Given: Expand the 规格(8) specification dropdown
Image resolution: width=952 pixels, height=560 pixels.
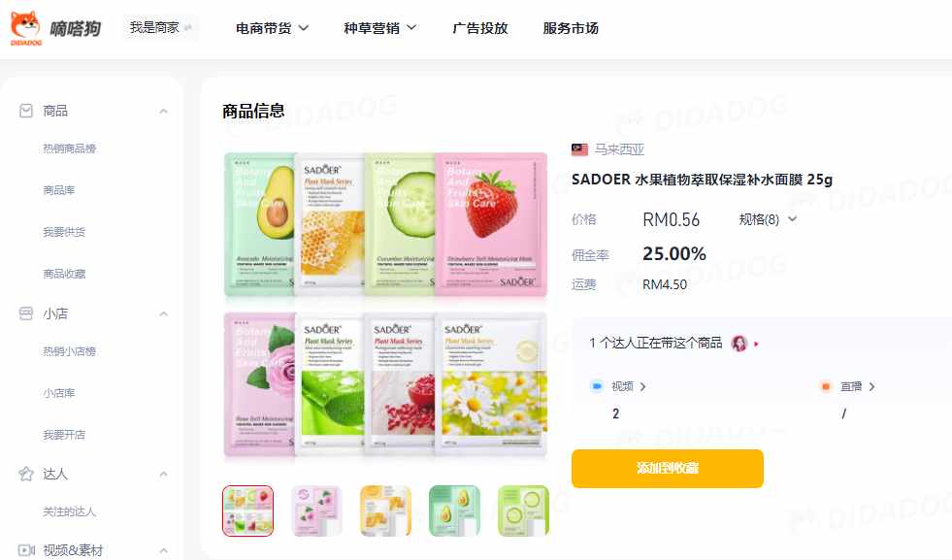Looking at the screenshot, I should pos(768,219).
